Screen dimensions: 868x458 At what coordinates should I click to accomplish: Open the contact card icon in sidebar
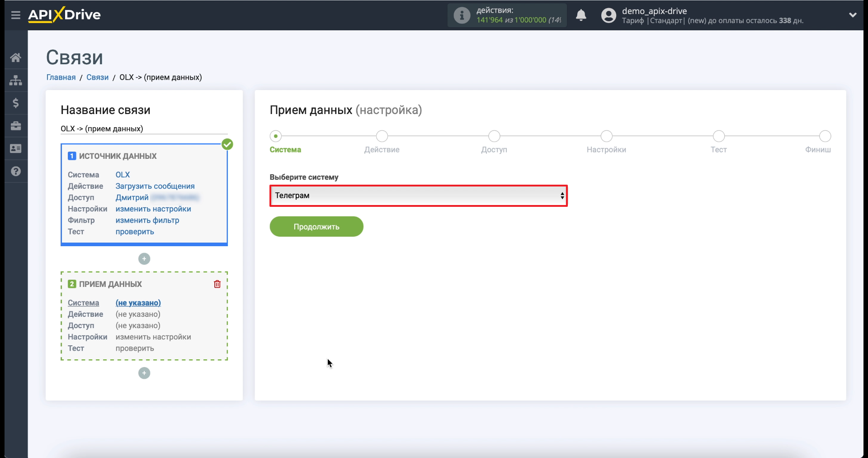click(16, 148)
